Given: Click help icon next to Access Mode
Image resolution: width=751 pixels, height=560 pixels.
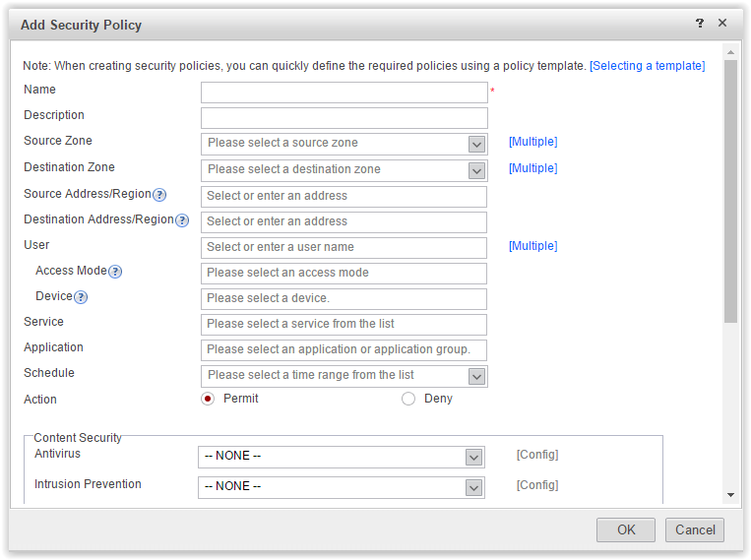Looking at the screenshot, I should [115, 272].
